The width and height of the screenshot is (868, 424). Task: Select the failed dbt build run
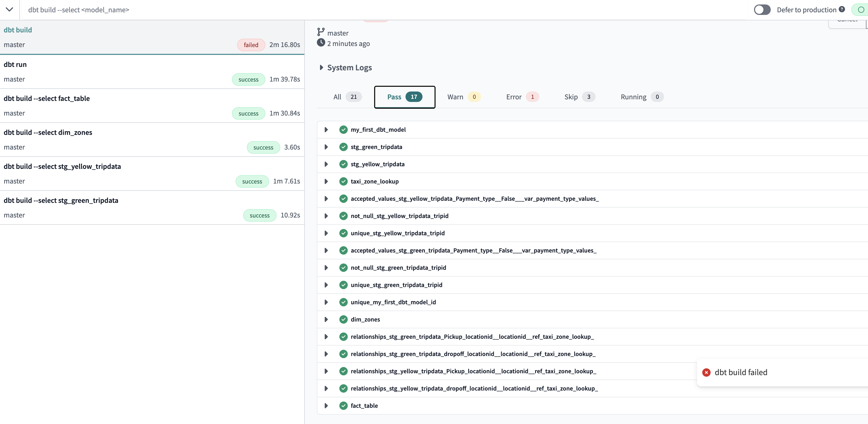152,37
